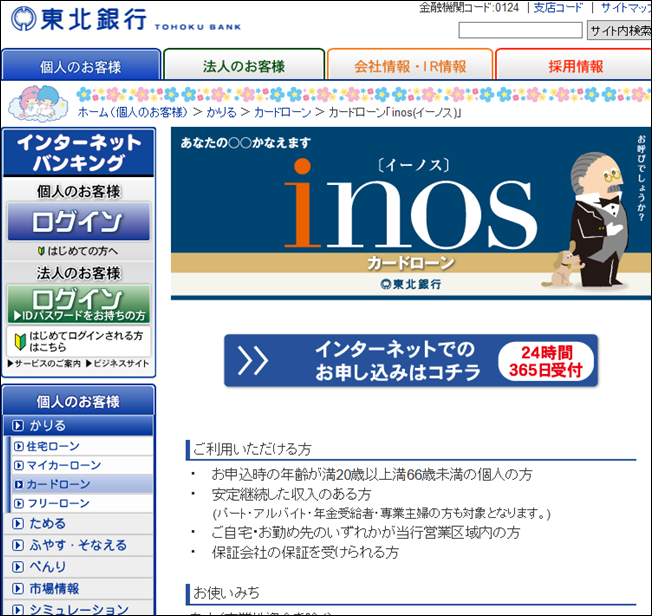Click the green corporate ログイン button
Viewport: 652px width, 616px height.
[x=79, y=304]
